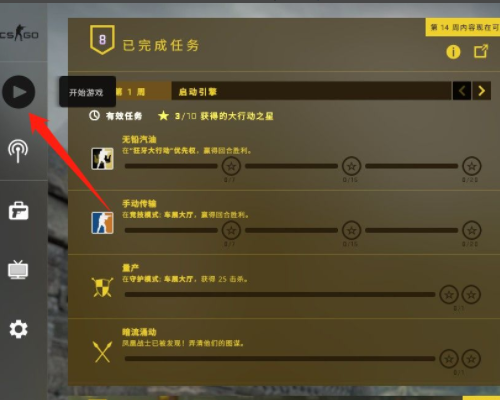Screen dimensions: 500x400
Task: Select the 暗流涌动 crossed swords mission icon
Action: [102, 352]
